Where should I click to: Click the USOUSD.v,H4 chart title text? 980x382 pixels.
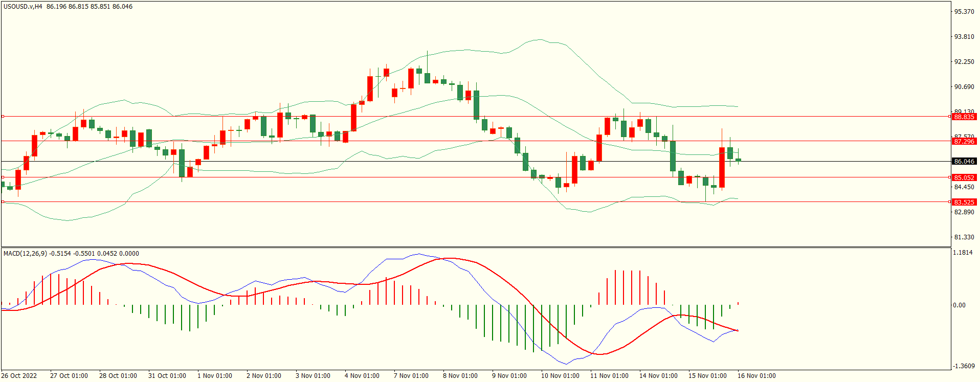coord(23,7)
